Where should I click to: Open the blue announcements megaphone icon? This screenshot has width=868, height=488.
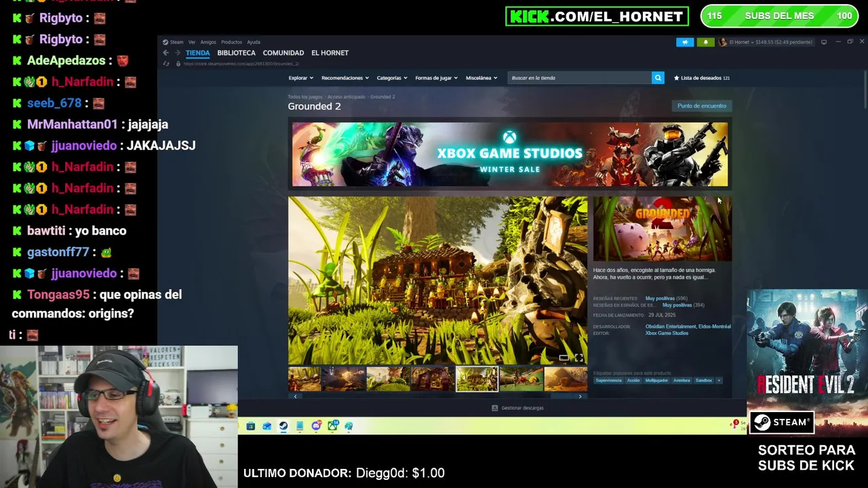point(685,42)
